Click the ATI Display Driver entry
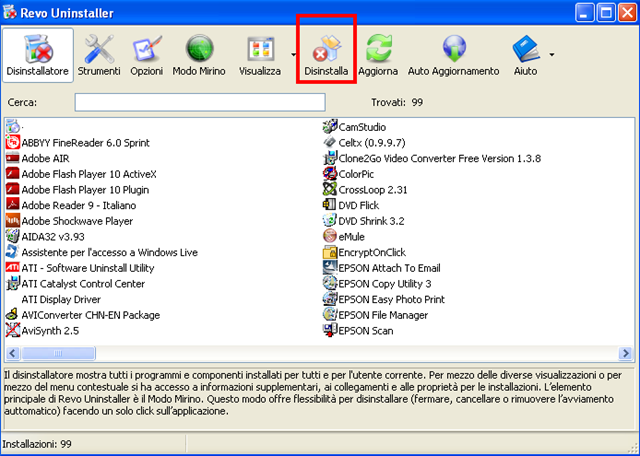 pyautogui.click(x=61, y=299)
